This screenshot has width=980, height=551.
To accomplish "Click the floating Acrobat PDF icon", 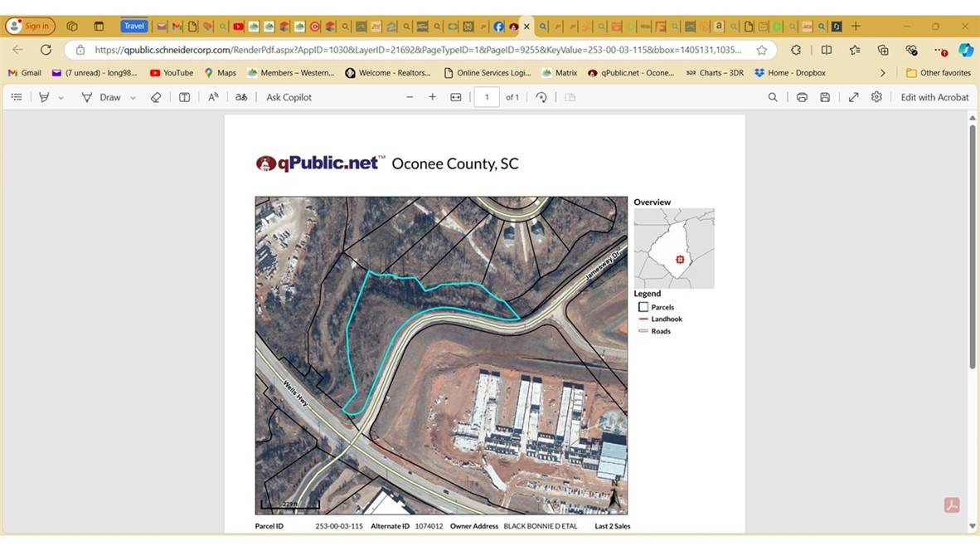I will (952, 505).
